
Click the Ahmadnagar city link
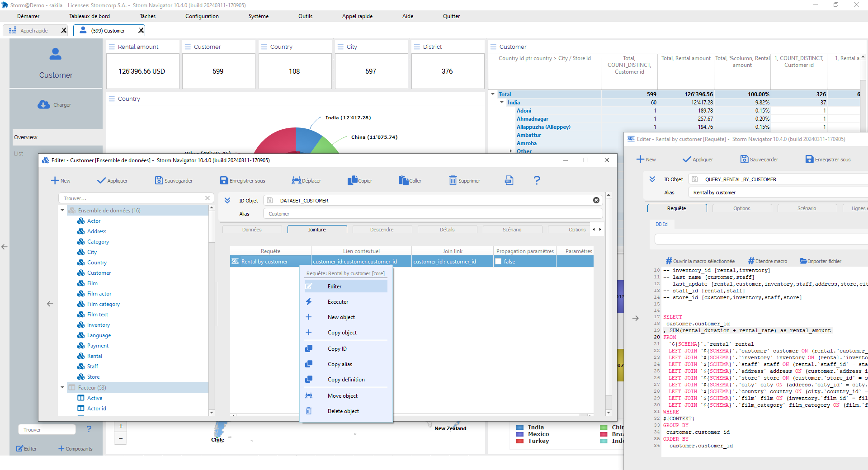532,119
